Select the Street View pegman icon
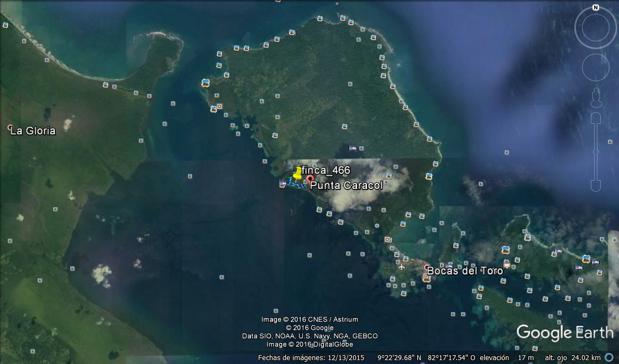This screenshot has width=619, height=364. (x=596, y=97)
